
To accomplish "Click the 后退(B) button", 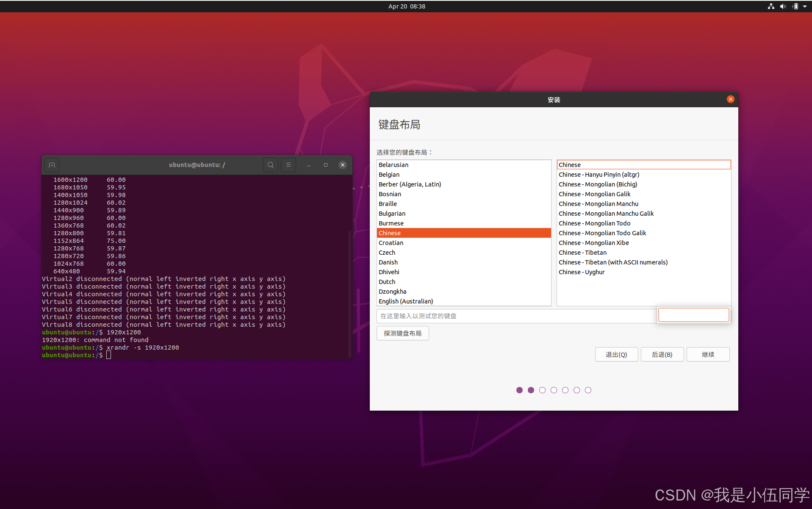I will tap(662, 354).
